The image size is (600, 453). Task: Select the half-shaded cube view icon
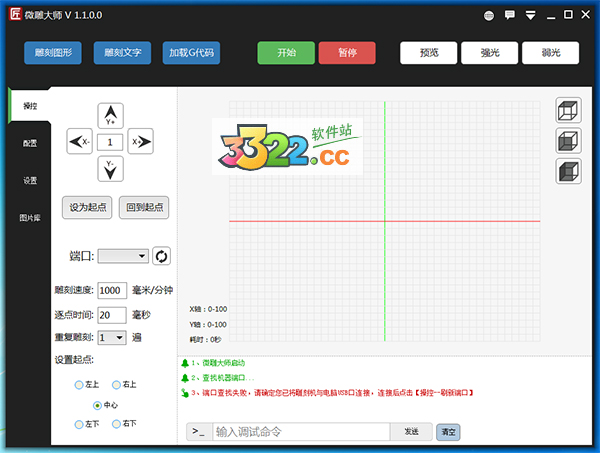568,141
